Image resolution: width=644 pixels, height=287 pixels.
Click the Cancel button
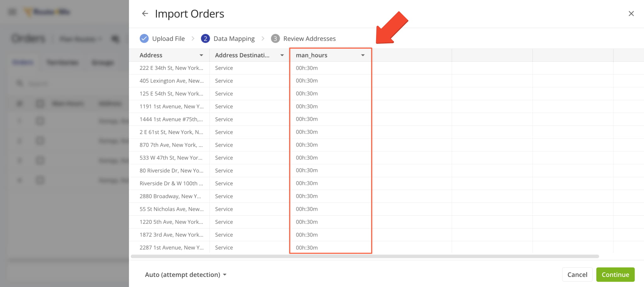click(x=577, y=275)
